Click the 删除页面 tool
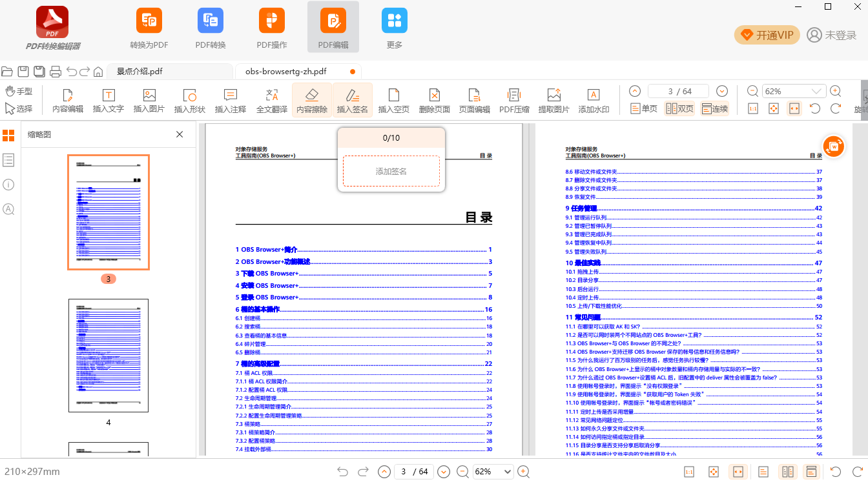This screenshot has height=484, width=868. [x=435, y=101]
